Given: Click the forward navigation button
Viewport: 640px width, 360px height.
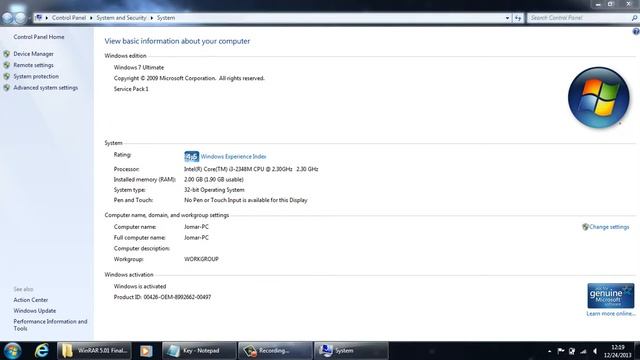Looking at the screenshot, I should pyautogui.click(x=20, y=18).
